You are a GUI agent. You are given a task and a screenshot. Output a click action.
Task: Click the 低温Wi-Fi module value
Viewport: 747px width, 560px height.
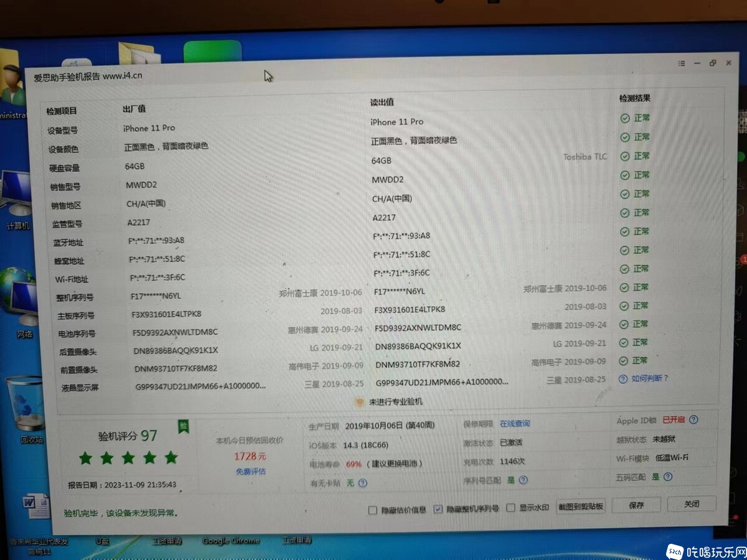click(671, 457)
